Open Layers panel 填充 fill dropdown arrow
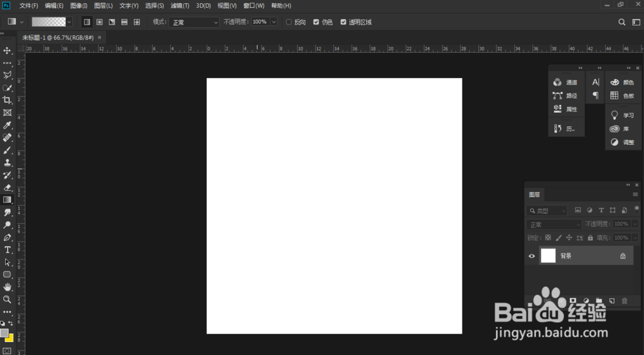This screenshot has height=355, width=644. [x=635, y=238]
